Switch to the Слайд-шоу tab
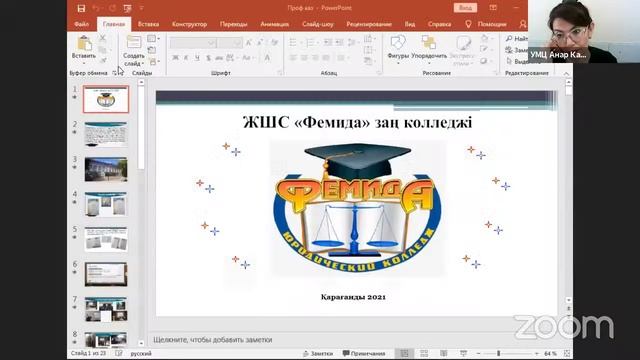Viewport: 640px width, 360px height. 318,24
